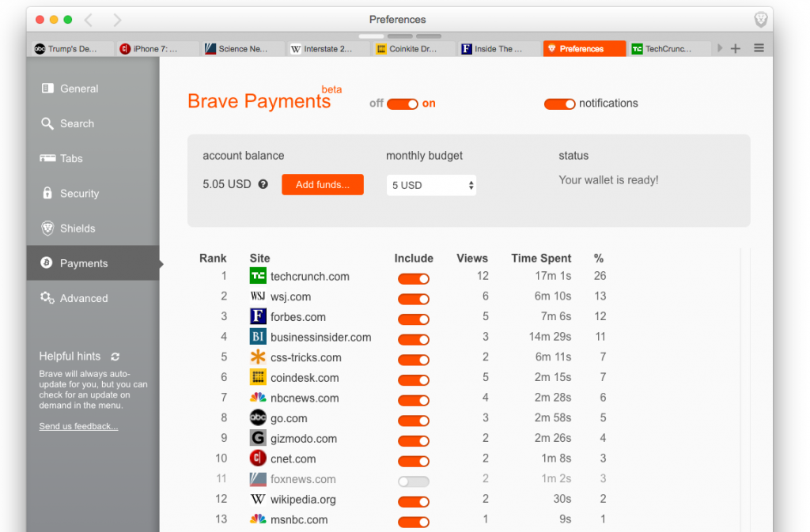Expand hidden tabs with the overflow arrow

point(720,47)
